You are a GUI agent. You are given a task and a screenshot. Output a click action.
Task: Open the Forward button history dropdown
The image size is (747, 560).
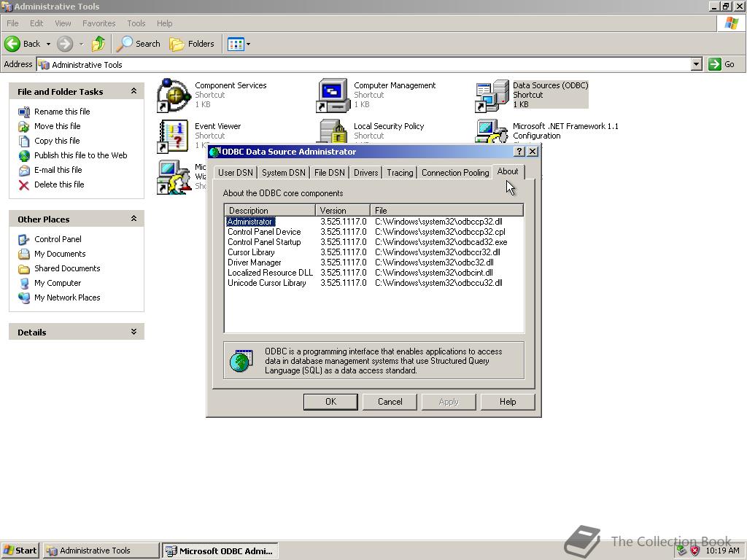click(82, 44)
